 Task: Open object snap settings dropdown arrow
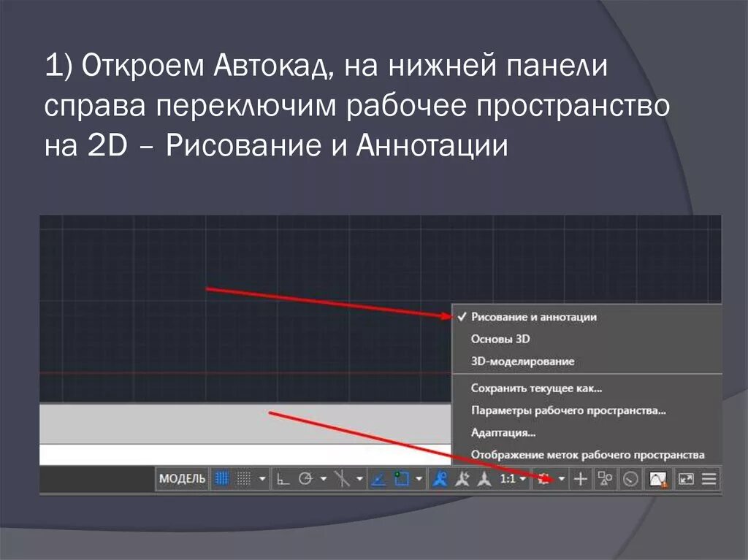[x=419, y=478]
